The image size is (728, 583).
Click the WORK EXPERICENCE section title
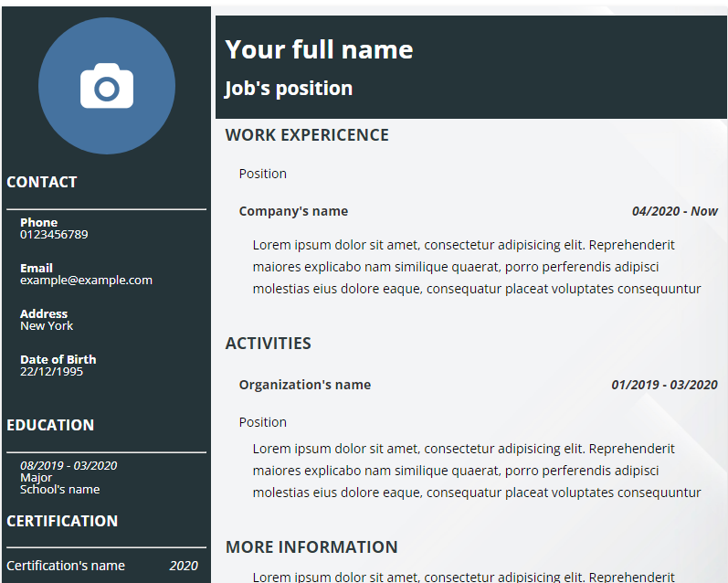[x=307, y=135]
